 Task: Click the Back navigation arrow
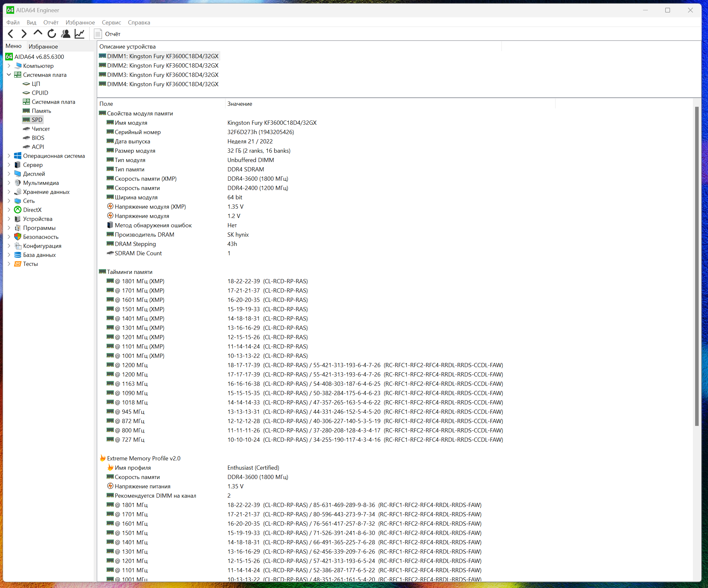tap(10, 34)
